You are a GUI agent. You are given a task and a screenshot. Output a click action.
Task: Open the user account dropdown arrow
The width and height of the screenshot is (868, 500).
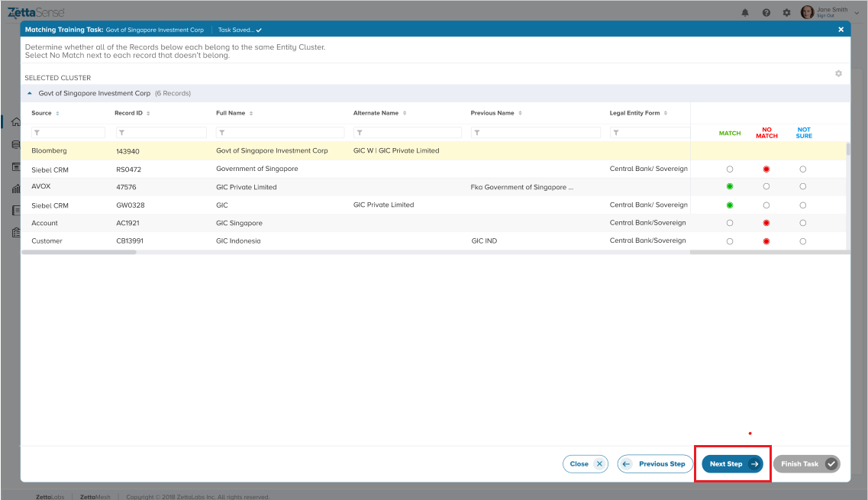pos(857,13)
